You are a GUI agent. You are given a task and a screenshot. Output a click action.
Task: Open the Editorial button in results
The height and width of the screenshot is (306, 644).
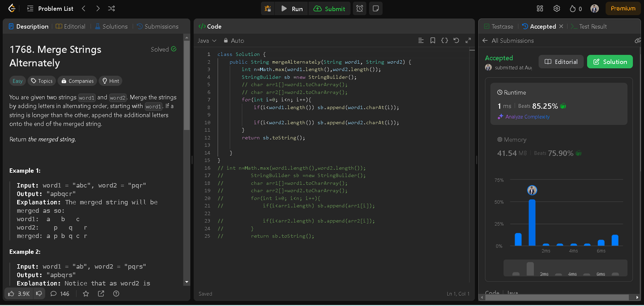pyautogui.click(x=561, y=62)
